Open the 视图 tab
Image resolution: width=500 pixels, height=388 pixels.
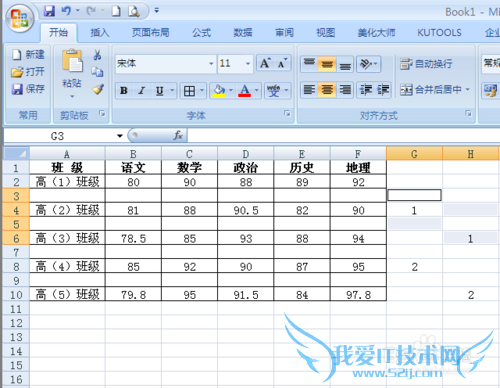pyautogui.click(x=326, y=33)
